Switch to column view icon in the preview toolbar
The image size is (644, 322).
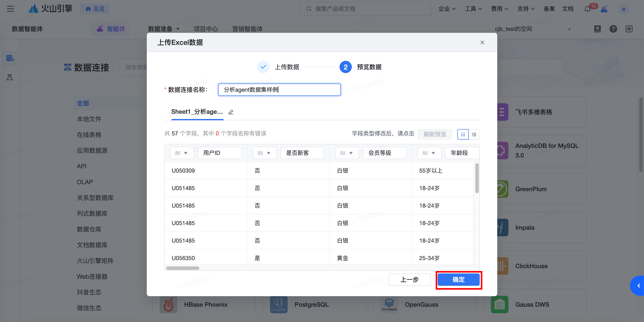pos(463,134)
